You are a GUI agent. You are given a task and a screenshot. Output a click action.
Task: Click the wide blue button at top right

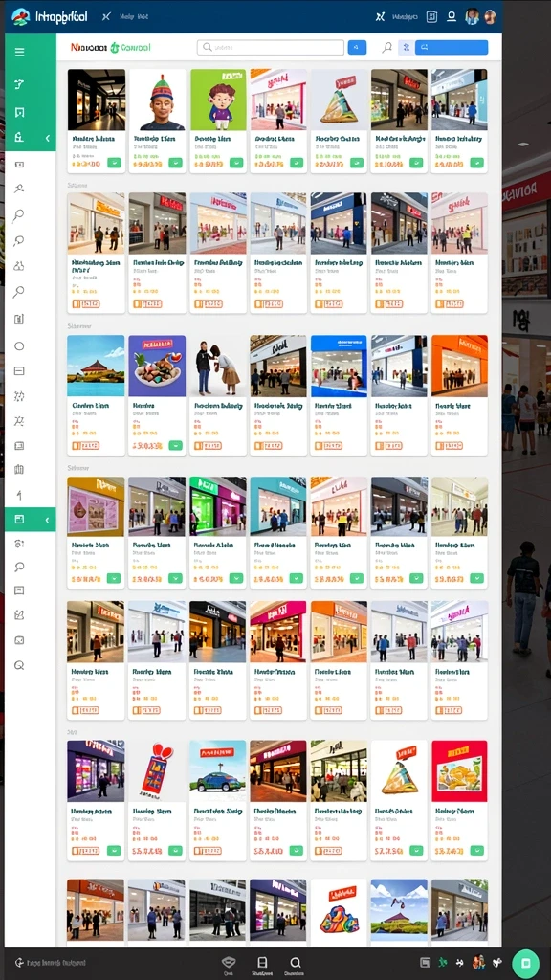click(x=452, y=48)
